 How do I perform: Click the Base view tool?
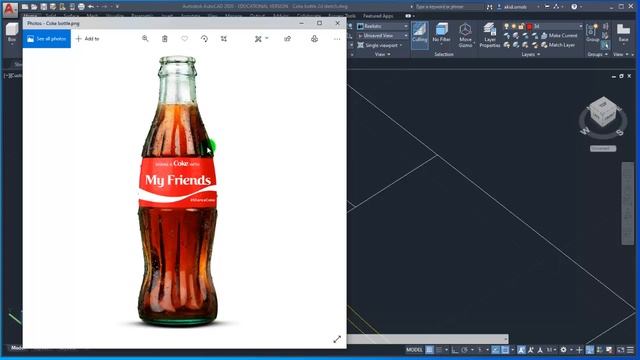point(623,33)
